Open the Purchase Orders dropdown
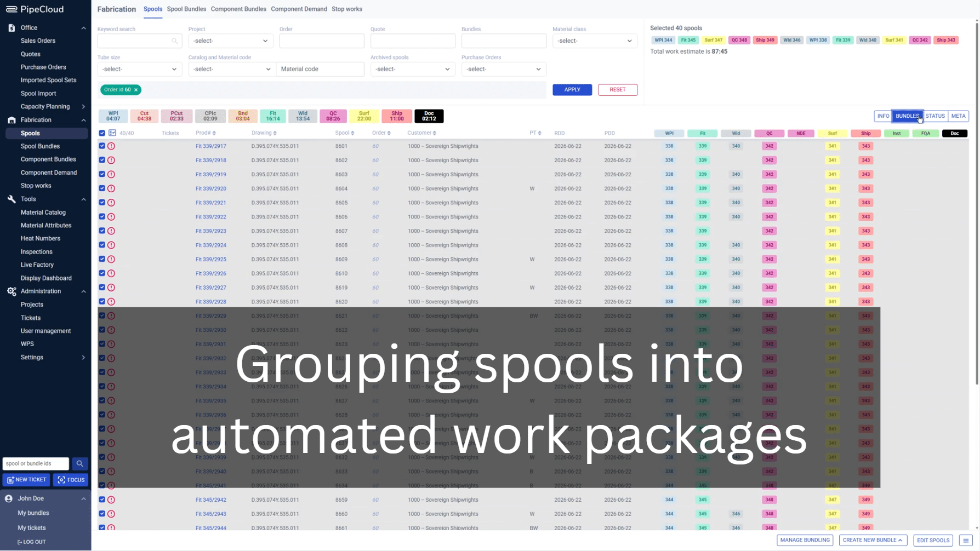The image size is (980, 551). [x=504, y=69]
